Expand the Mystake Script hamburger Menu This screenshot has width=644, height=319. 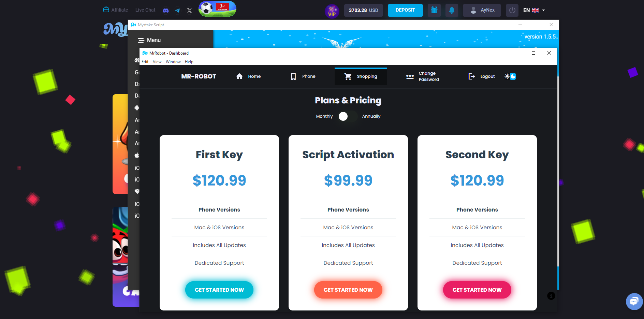click(x=149, y=40)
